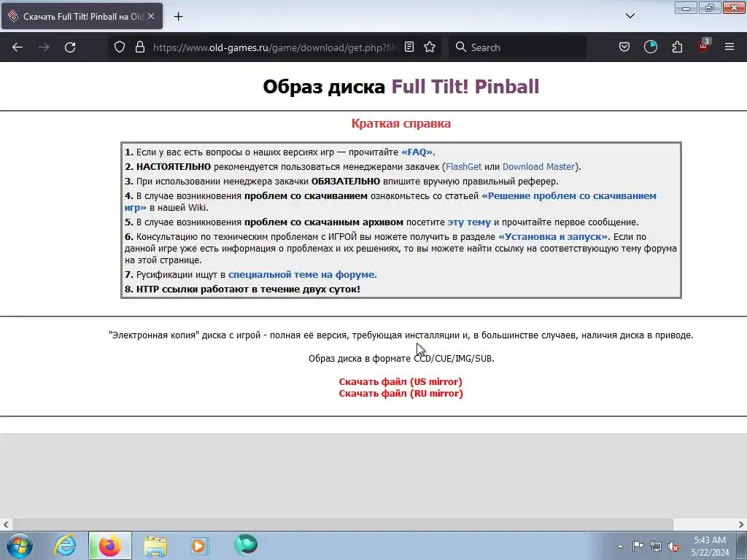
Task: Open the Firefox hamburger menu
Action: (x=729, y=47)
